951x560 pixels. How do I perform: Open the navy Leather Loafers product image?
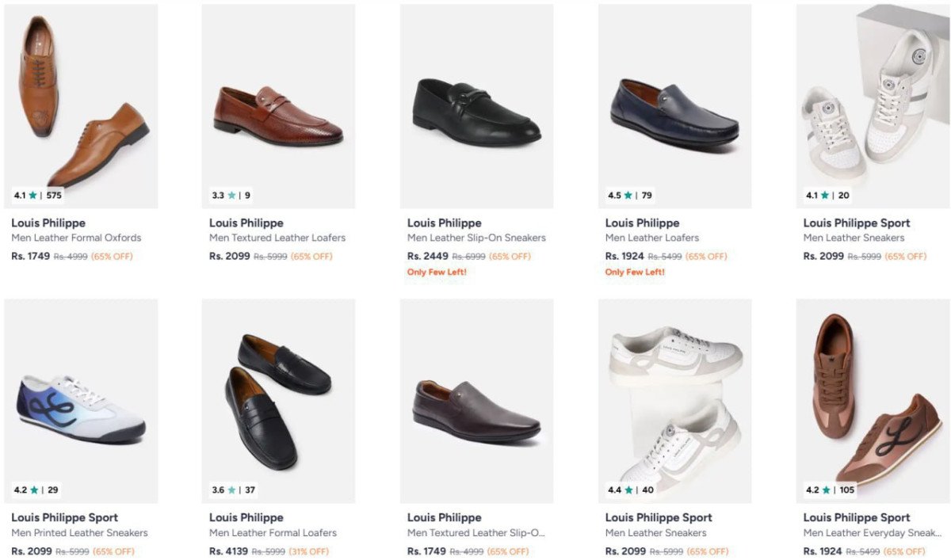(x=674, y=111)
